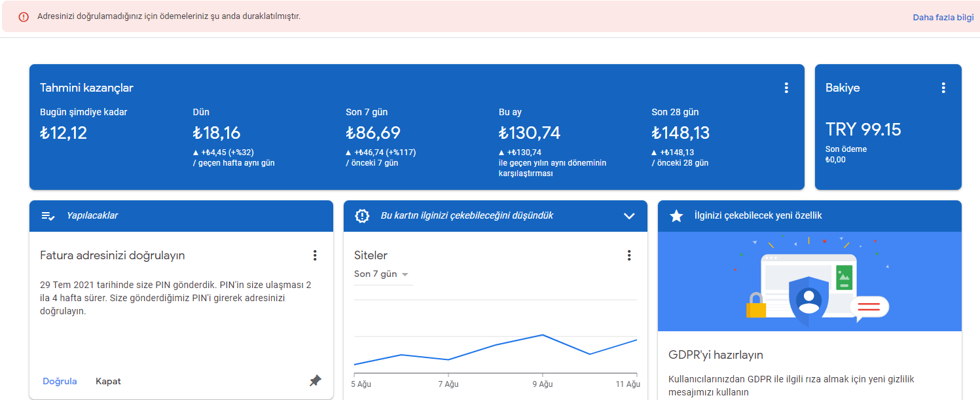Open Siteler card three-dot menu
This screenshot has height=400, width=980.
tap(629, 255)
